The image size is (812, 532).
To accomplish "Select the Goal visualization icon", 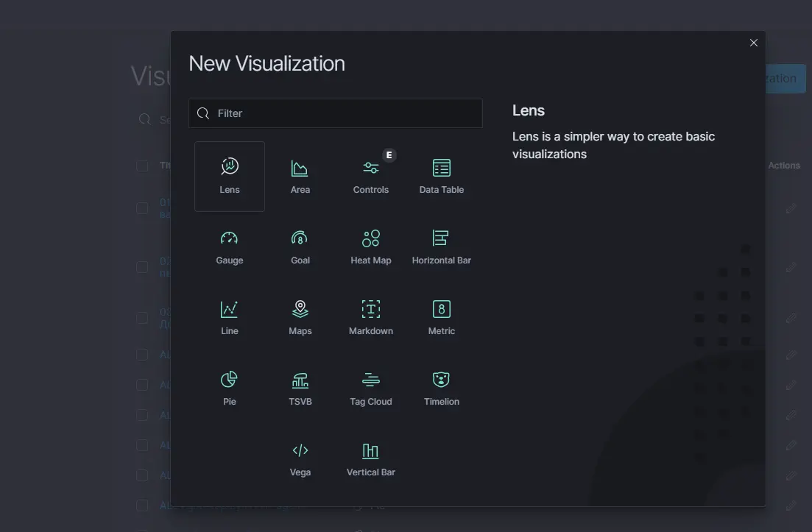I will 300,247.
